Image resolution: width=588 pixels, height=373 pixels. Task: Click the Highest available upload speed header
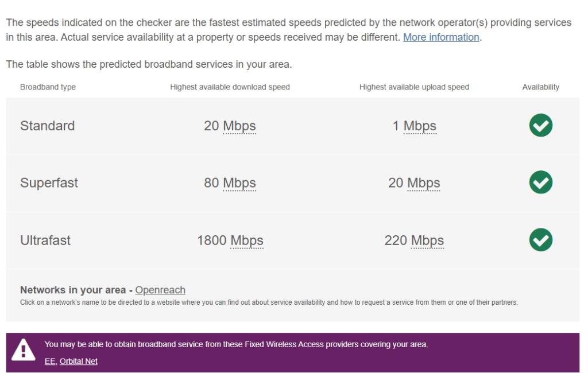click(x=414, y=87)
